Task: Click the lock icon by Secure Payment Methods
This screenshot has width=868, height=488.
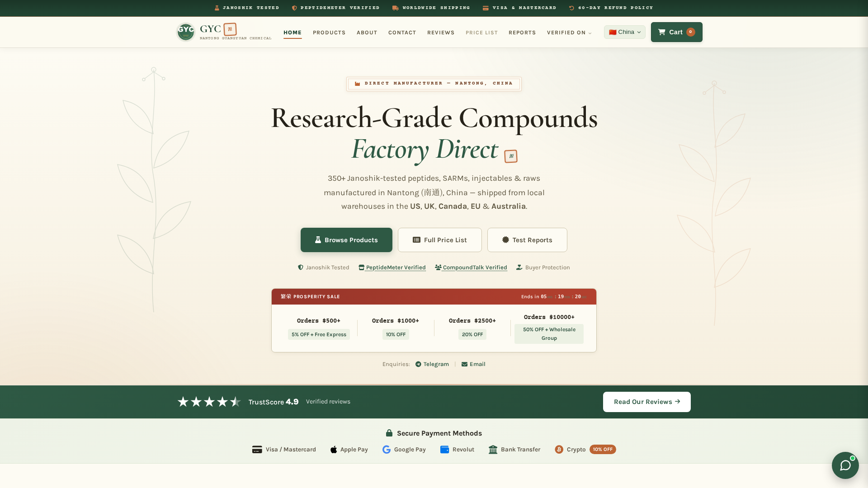Action: 389,433
